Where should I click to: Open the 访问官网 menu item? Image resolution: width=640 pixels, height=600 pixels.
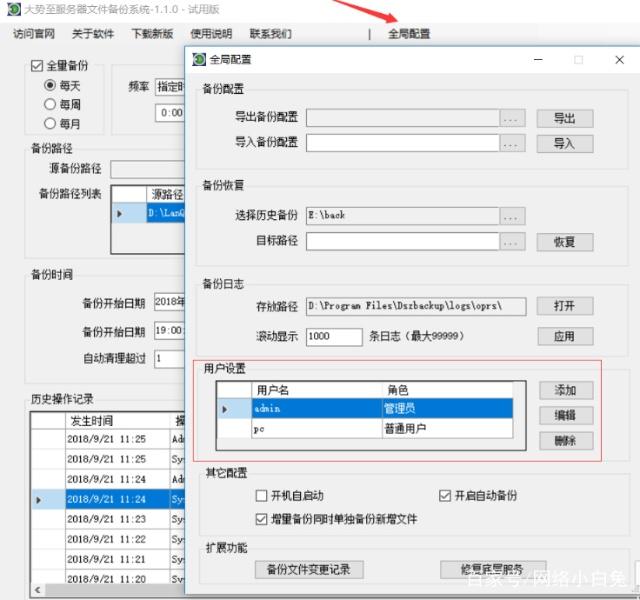pyautogui.click(x=34, y=33)
